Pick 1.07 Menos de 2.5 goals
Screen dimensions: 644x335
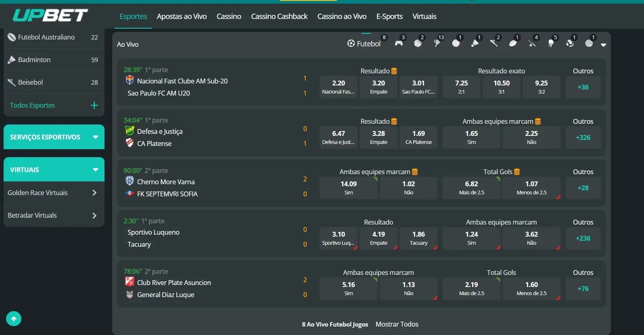pyautogui.click(x=531, y=188)
